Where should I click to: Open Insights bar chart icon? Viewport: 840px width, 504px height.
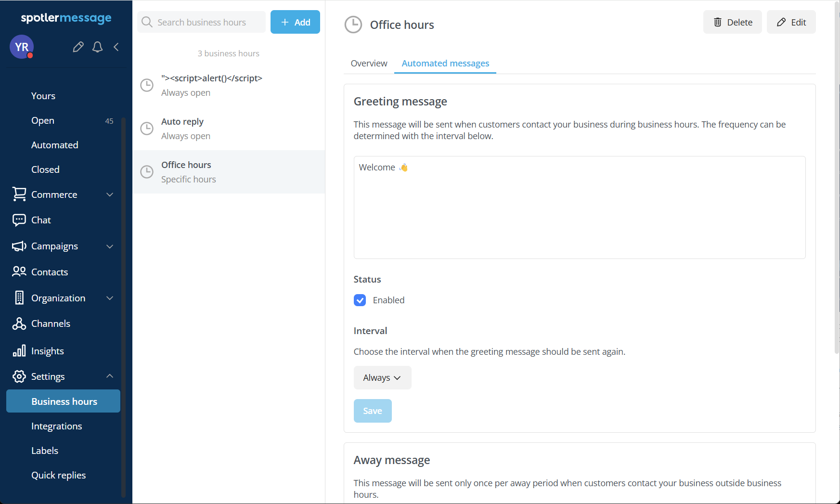[x=19, y=351]
